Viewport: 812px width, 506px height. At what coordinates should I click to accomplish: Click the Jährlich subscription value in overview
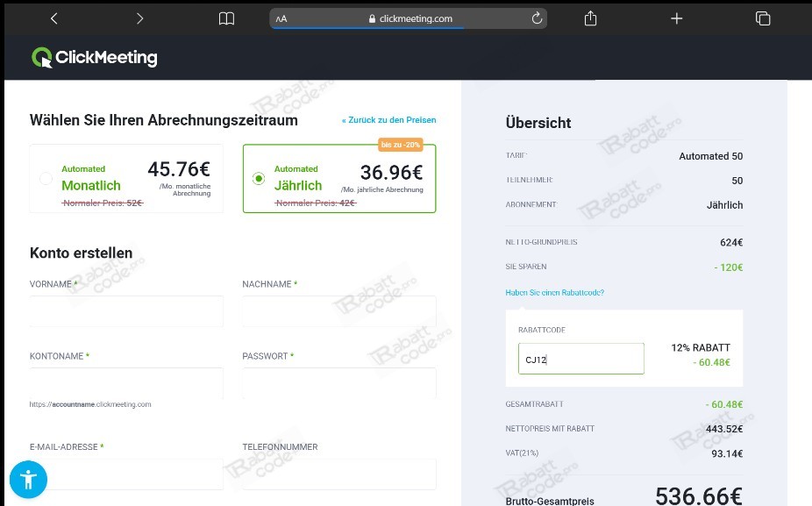[x=724, y=205]
